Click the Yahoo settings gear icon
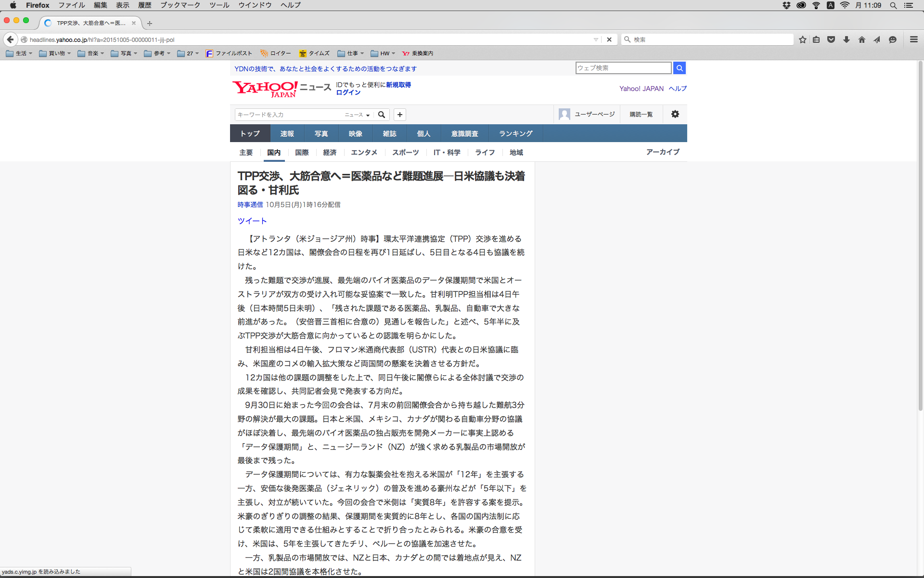Screen dimensions: 924x578 (675, 114)
